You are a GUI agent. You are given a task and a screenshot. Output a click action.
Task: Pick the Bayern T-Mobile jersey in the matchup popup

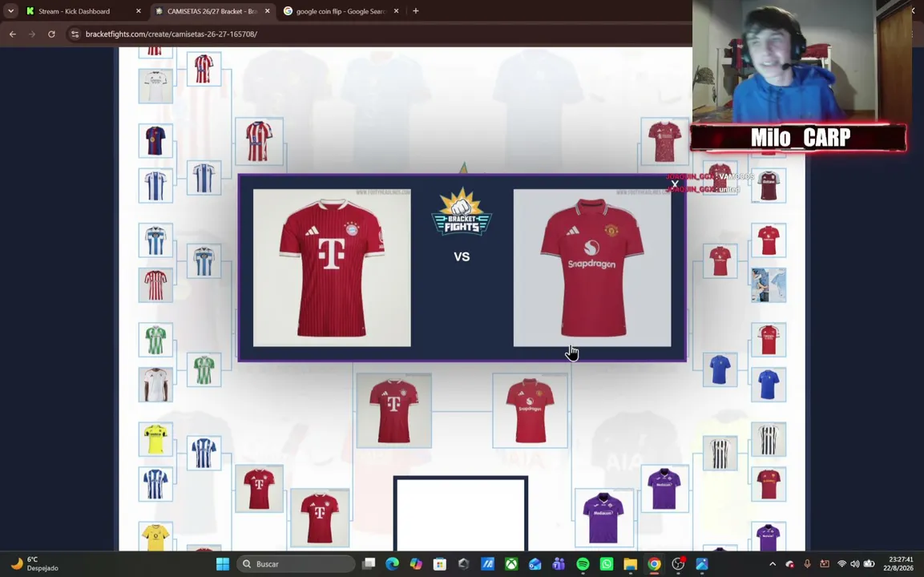pos(332,268)
